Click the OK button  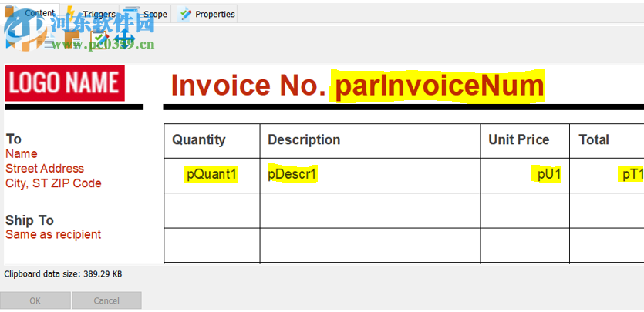35,300
